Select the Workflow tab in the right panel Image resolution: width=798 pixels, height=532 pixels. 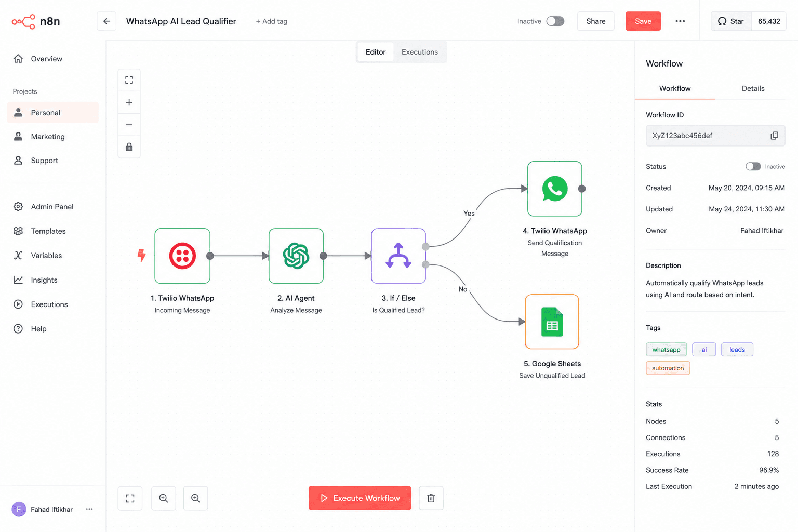tap(675, 88)
